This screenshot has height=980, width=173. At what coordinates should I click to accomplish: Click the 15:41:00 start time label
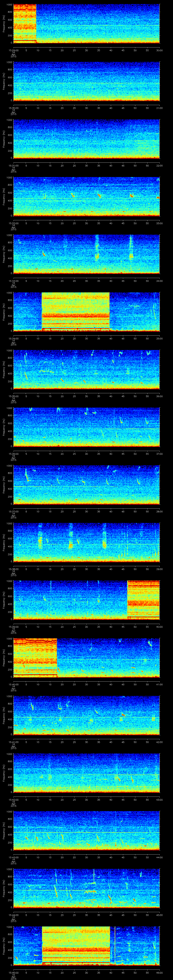(13, 742)
